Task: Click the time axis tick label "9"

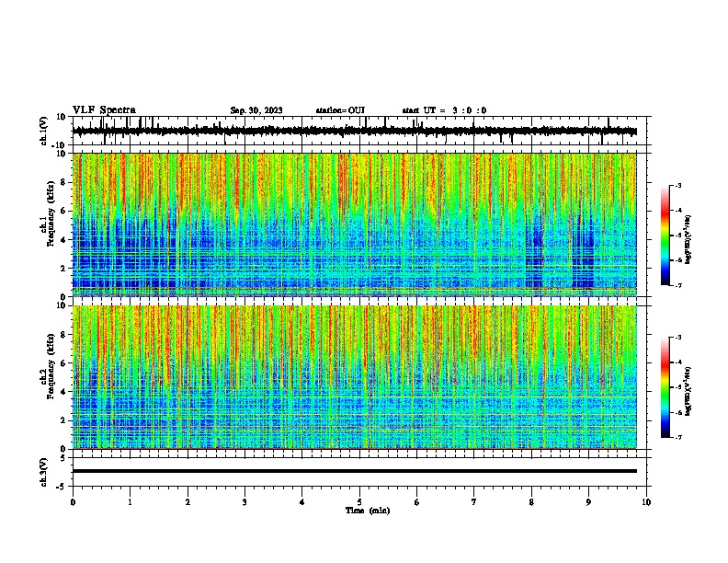Action: [x=588, y=502]
